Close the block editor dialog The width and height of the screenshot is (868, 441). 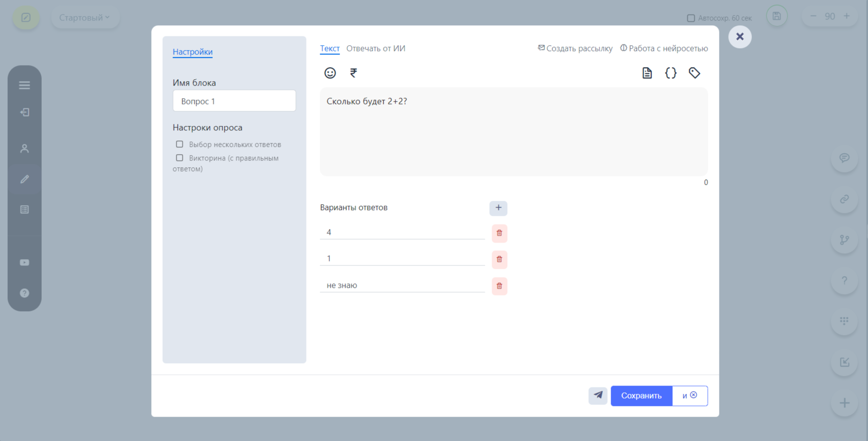pos(740,36)
